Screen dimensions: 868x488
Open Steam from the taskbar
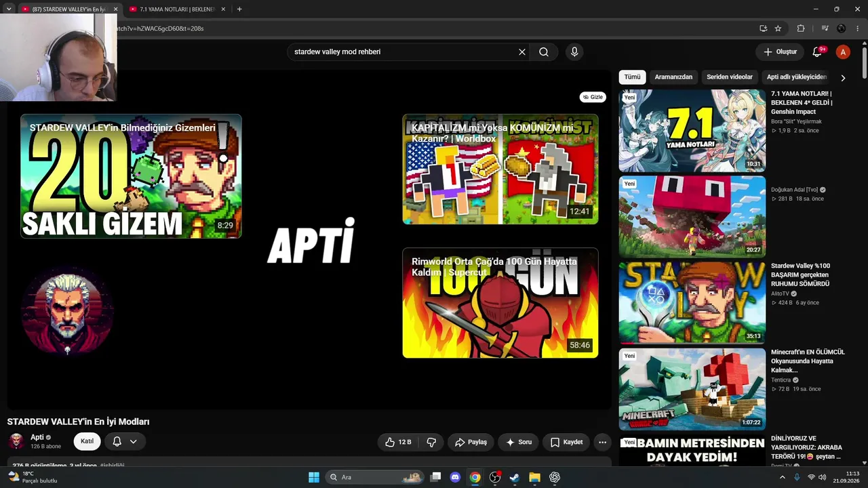(515, 477)
